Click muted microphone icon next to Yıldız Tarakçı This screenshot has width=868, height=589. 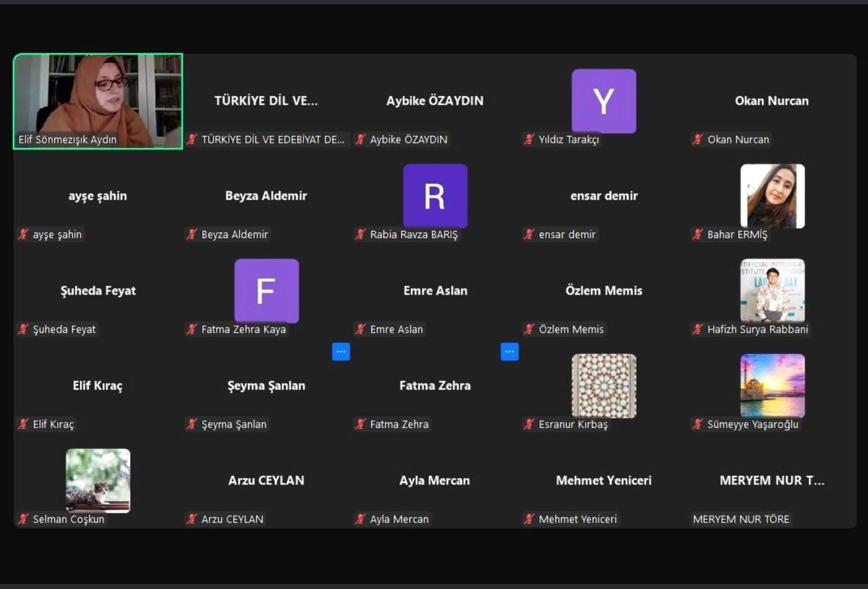point(529,139)
